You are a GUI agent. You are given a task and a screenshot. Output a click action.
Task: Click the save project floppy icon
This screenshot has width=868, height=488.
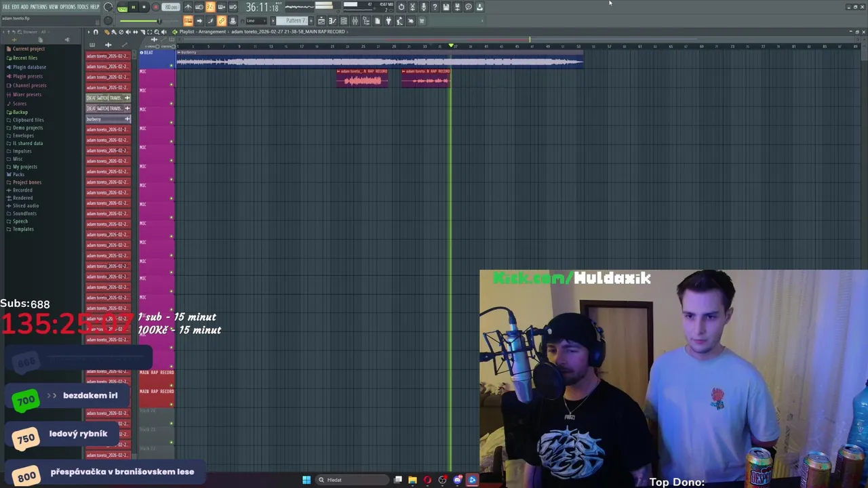[446, 7]
